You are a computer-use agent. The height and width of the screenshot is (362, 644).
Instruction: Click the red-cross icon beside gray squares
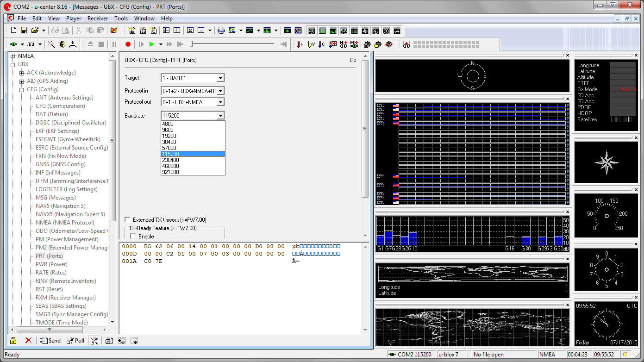pos(406,44)
